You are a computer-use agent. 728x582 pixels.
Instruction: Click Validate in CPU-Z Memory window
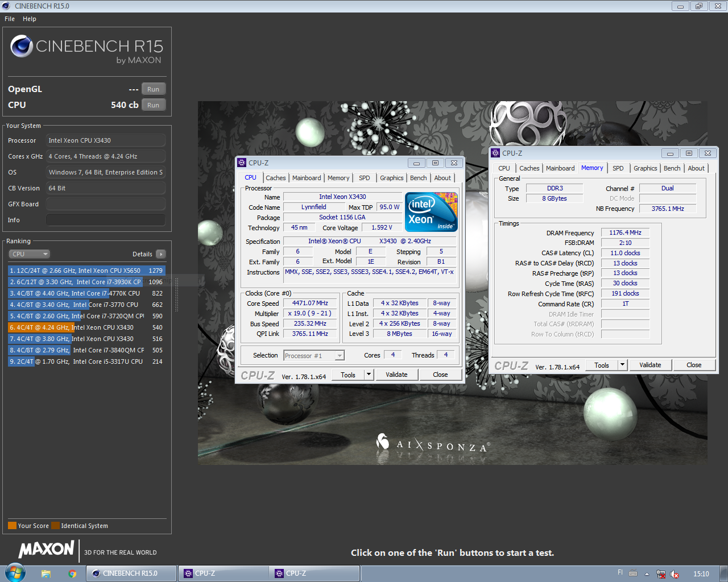click(650, 365)
